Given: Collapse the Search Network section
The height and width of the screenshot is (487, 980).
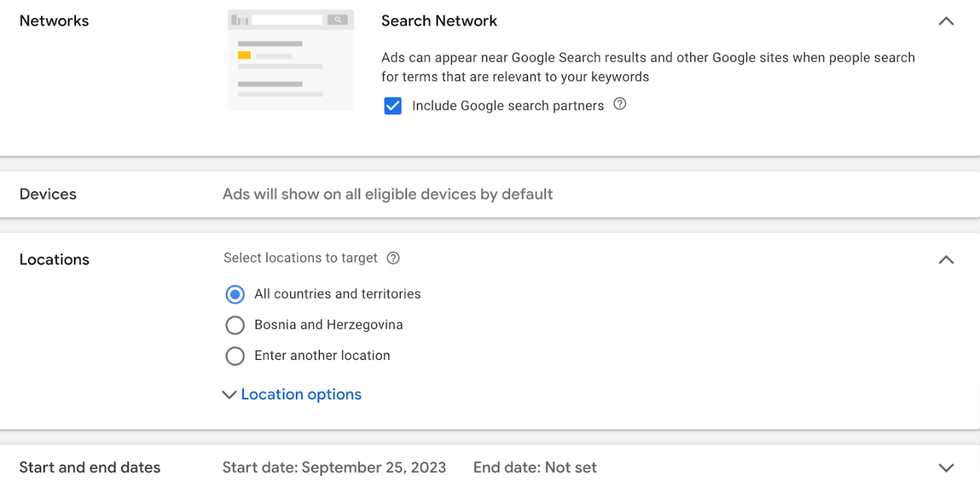Looking at the screenshot, I should pos(946,21).
